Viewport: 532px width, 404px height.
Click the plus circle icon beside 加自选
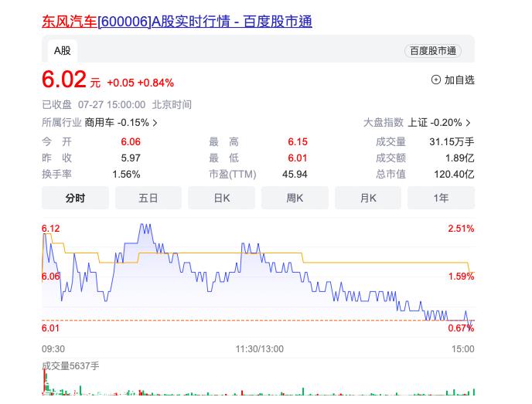435,80
